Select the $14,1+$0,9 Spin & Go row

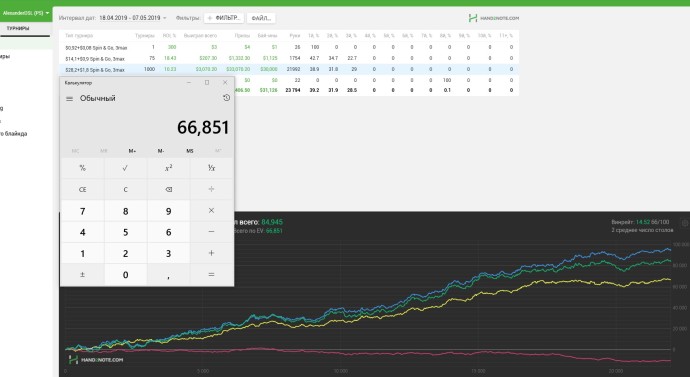coord(289,58)
